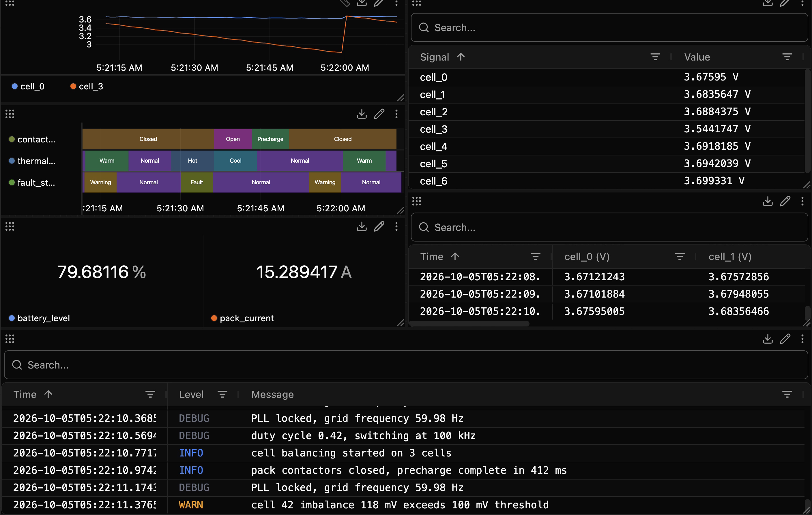Download the state timeline panel data
Screen dimensions: 812x515
click(x=362, y=114)
